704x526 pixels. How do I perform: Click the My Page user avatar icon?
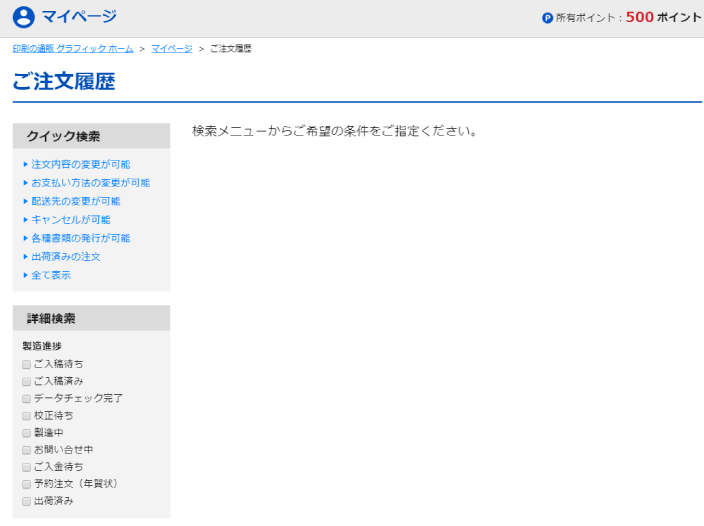click(x=23, y=17)
